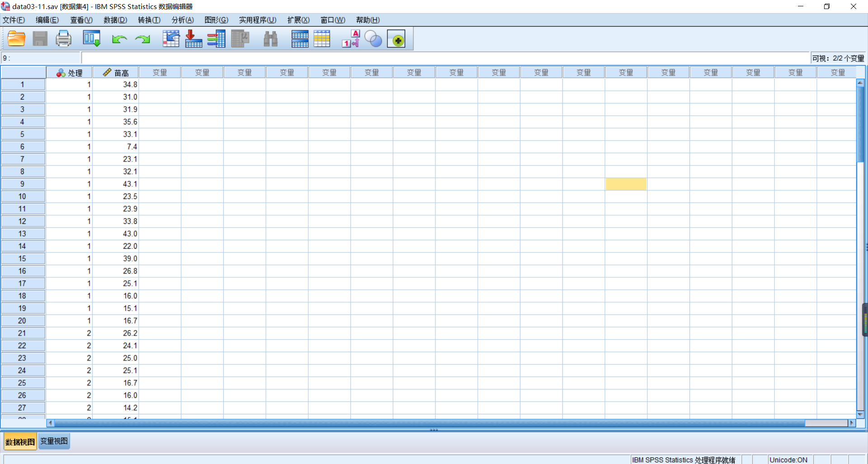Open the 编辑(E) menu
Screen dimensions: 868x464
[x=47, y=20]
